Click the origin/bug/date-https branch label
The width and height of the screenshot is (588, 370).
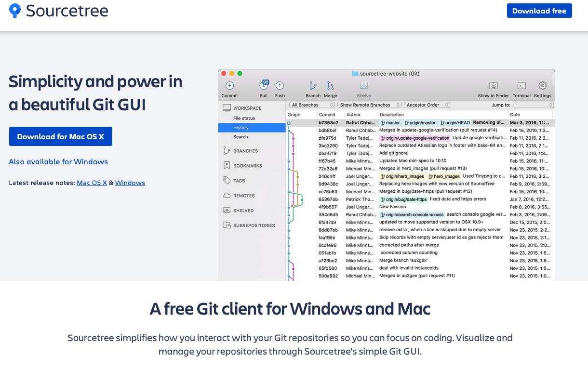403,199
